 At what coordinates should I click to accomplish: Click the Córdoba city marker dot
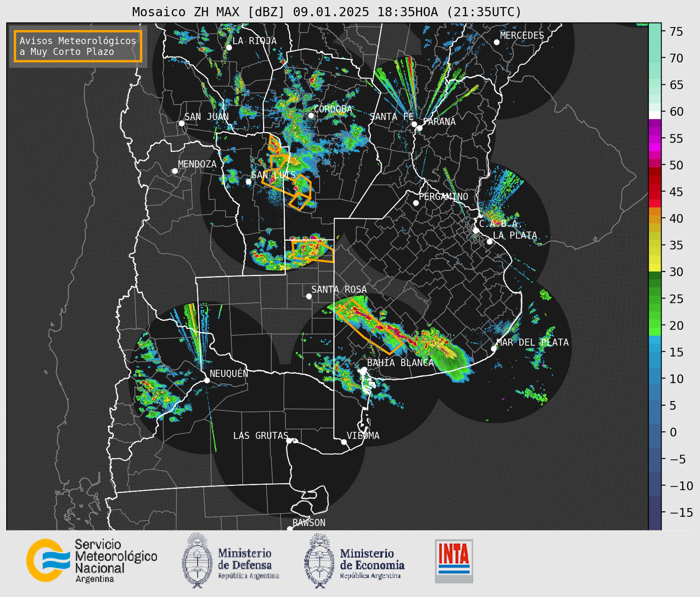pos(311,115)
